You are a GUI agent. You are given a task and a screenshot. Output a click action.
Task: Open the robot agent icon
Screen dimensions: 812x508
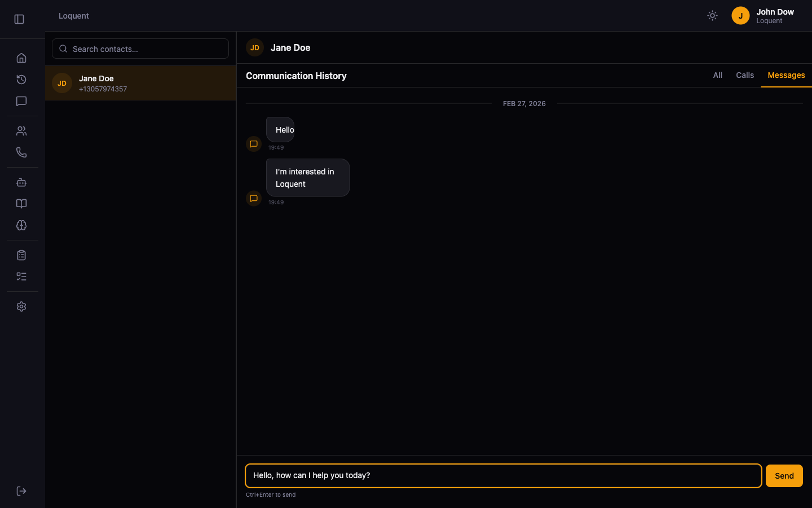tap(21, 182)
